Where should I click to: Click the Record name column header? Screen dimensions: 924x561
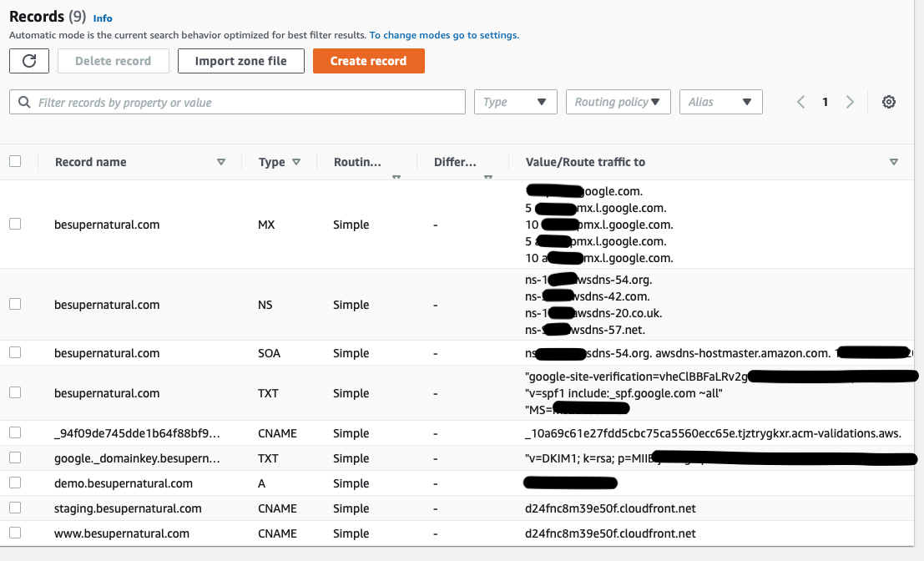click(91, 162)
